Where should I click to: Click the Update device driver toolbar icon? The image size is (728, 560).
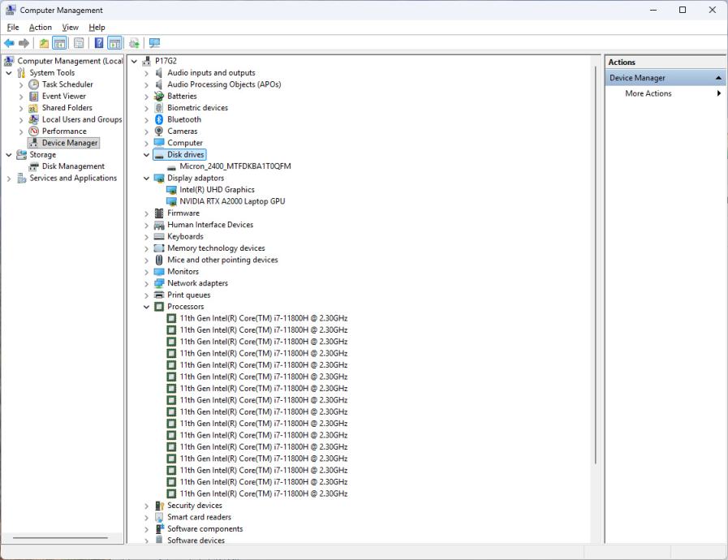[x=134, y=43]
